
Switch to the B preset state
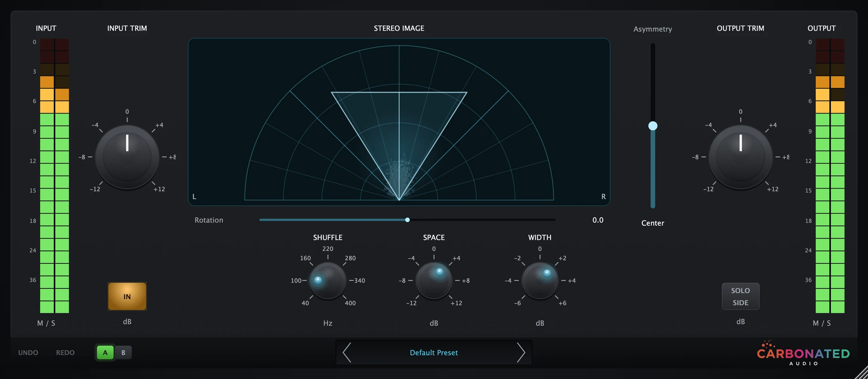[x=123, y=352]
